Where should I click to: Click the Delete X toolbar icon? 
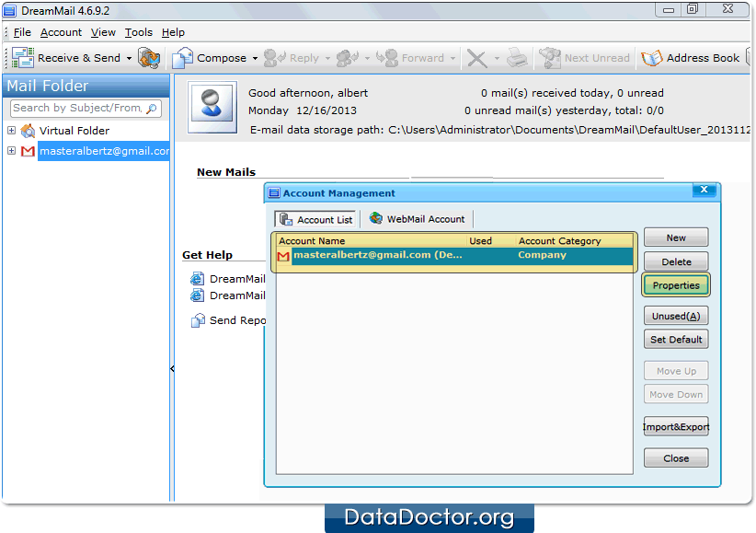(x=476, y=59)
